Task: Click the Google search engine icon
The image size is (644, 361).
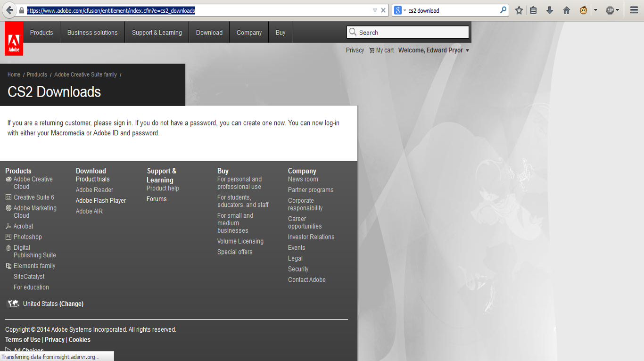Action: [398, 10]
